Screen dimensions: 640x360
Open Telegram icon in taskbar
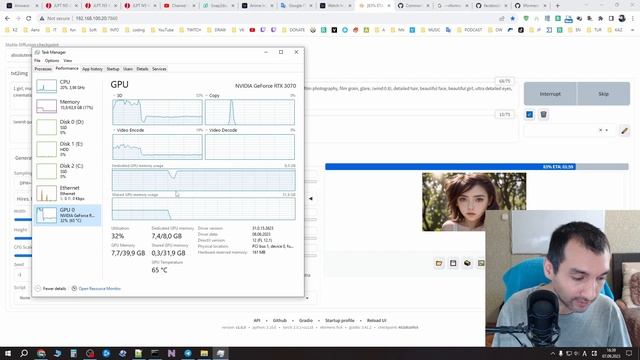pos(188,353)
